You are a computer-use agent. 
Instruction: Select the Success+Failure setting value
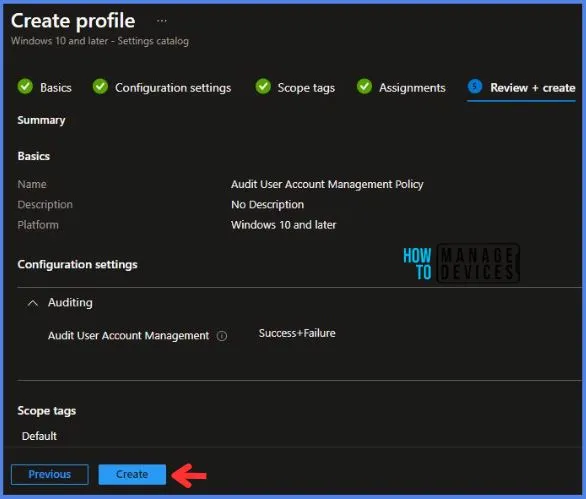(297, 333)
